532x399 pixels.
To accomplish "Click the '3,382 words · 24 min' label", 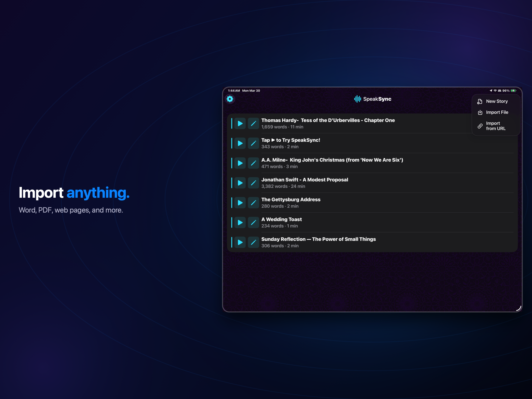I will tap(283, 186).
